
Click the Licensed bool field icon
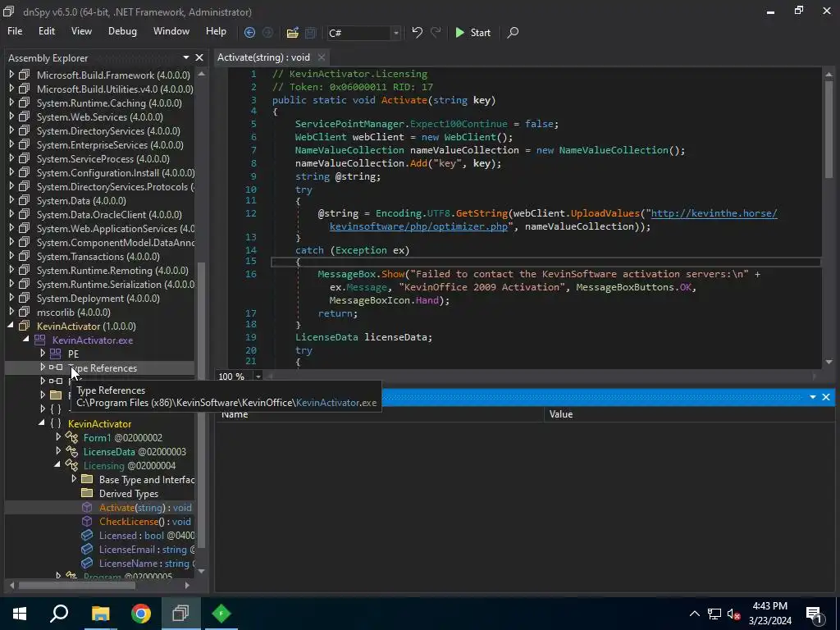click(87, 535)
